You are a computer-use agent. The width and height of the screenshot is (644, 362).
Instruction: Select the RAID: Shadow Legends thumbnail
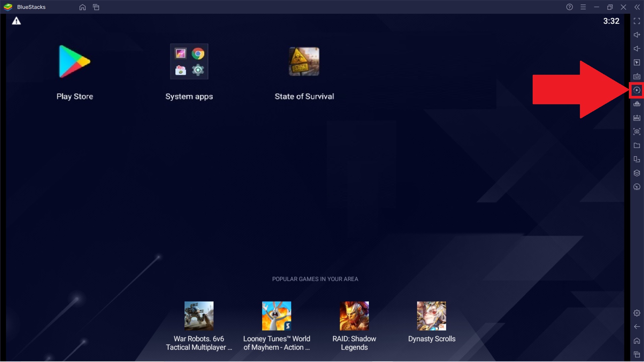coord(354,316)
